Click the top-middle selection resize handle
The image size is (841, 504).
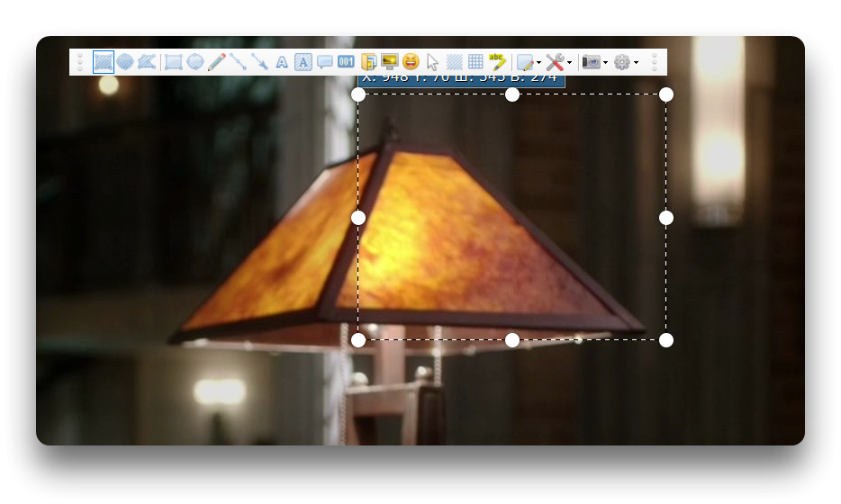tap(512, 94)
